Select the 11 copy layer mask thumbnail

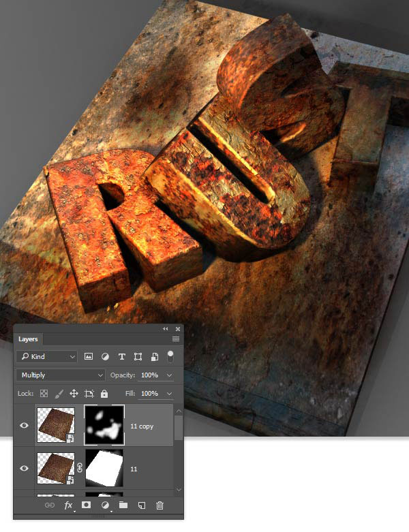click(104, 425)
